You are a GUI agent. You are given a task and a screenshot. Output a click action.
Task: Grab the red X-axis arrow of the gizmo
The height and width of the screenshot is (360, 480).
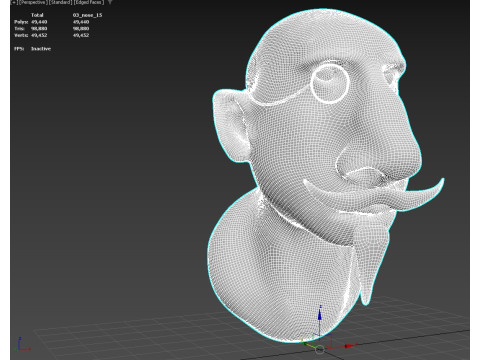350,346
